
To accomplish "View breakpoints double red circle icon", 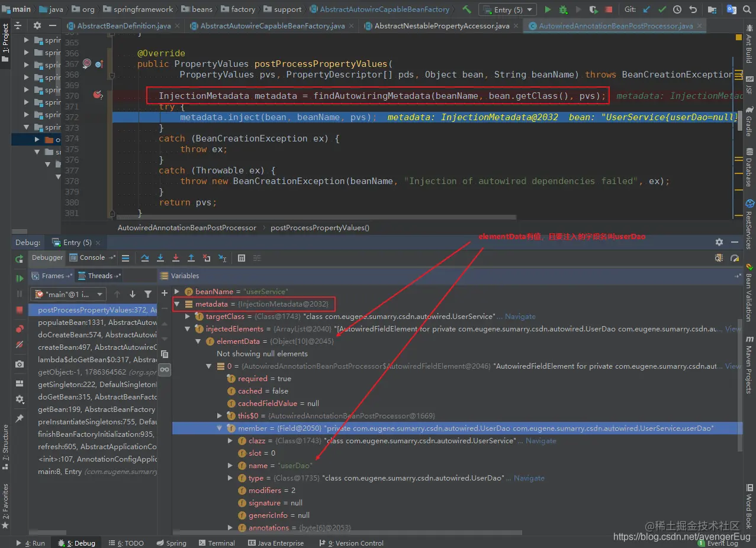I will (20, 329).
